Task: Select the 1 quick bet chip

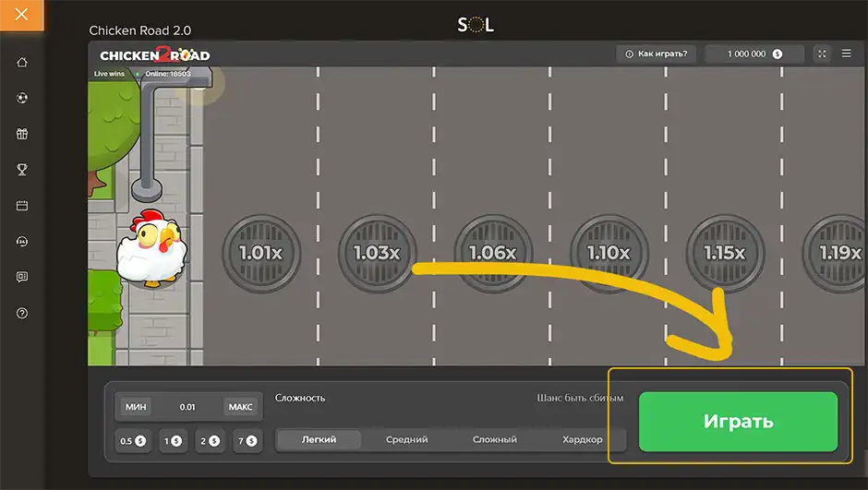Action: point(173,441)
